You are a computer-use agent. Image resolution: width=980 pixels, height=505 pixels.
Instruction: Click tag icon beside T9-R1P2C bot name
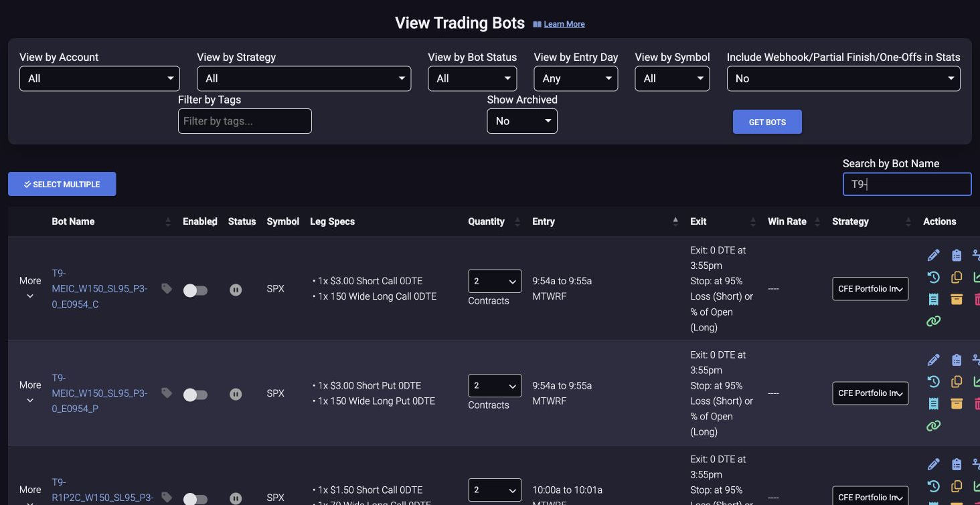167,498
